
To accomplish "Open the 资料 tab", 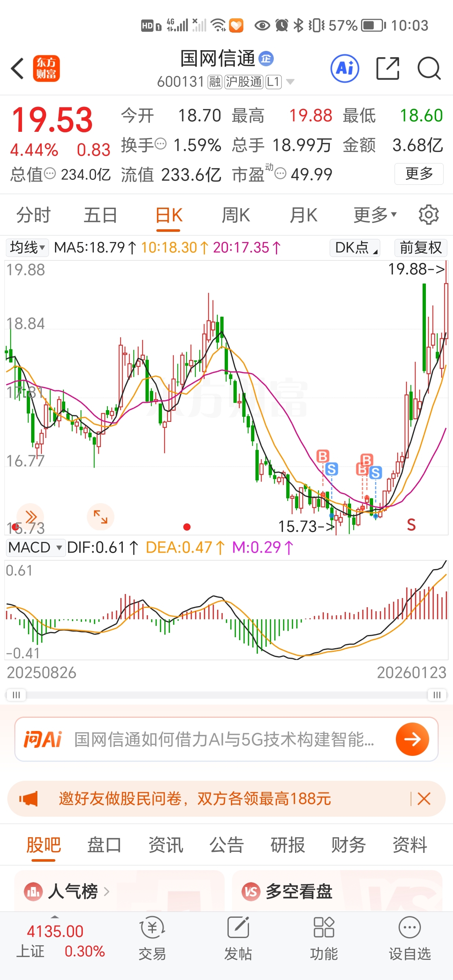I will coord(410,845).
